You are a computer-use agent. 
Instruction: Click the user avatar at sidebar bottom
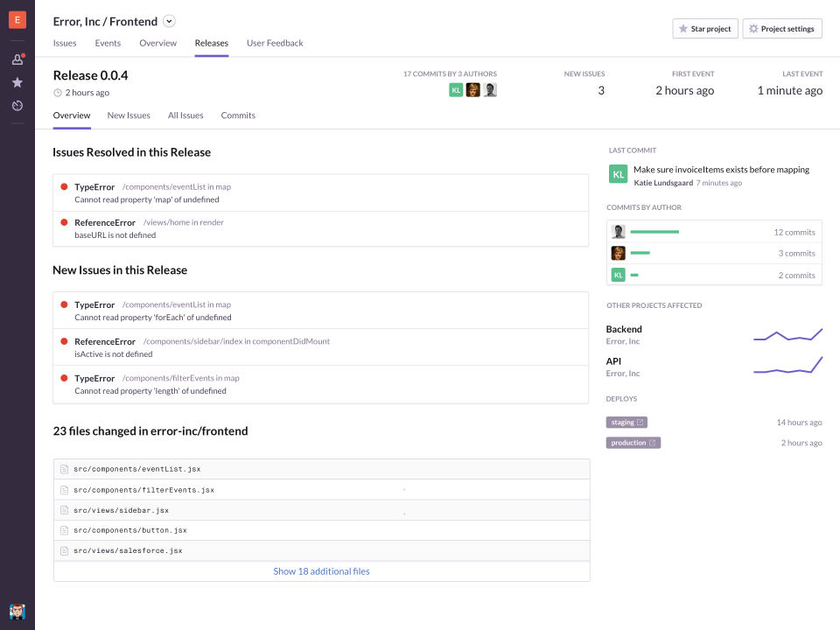[x=17, y=611]
